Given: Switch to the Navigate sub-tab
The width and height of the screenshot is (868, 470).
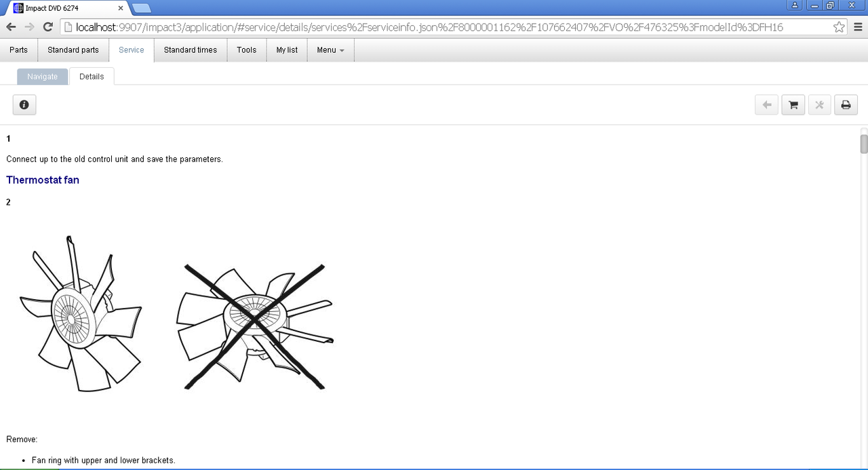Looking at the screenshot, I should click(x=43, y=77).
